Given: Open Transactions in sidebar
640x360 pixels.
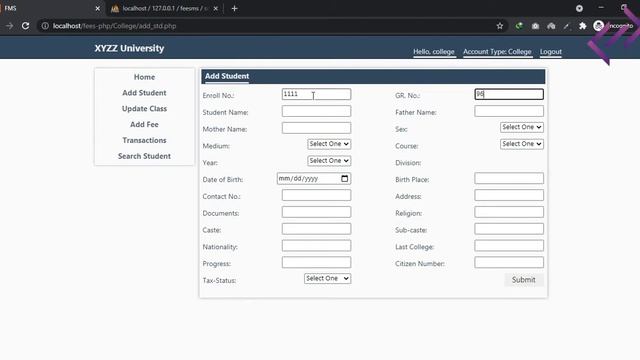Looking at the screenshot, I should click(x=144, y=140).
